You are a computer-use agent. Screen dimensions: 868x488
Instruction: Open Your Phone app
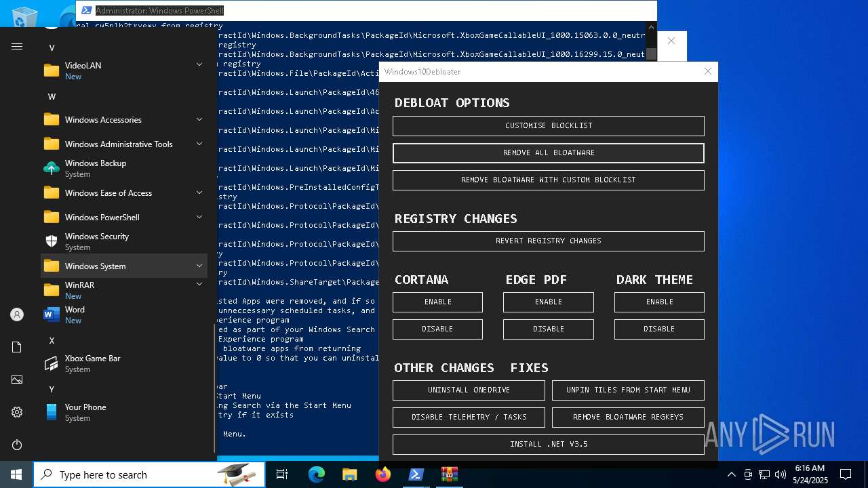[x=123, y=412]
